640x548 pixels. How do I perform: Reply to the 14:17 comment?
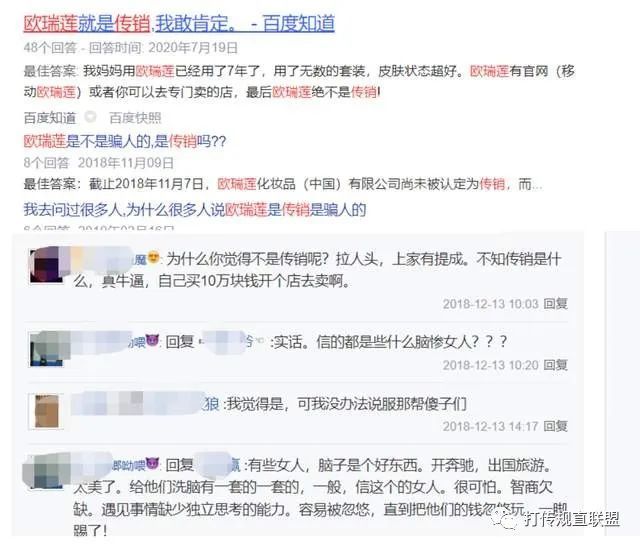tap(556, 426)
